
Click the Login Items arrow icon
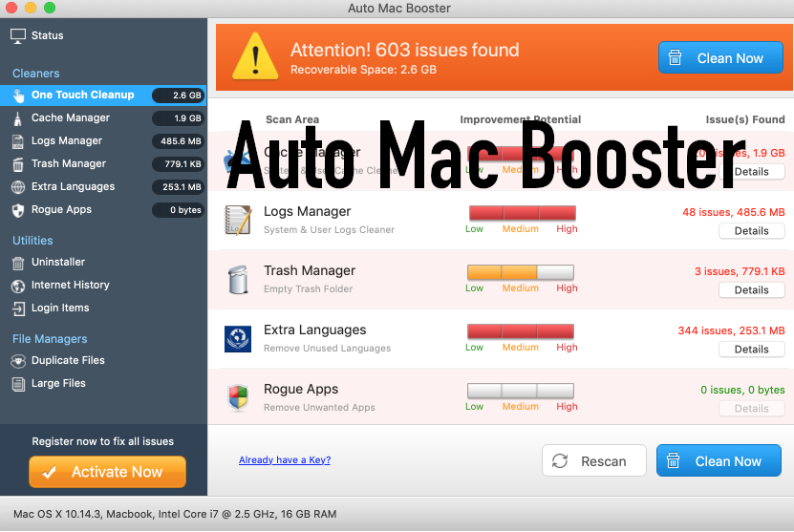tap(18, 309)
